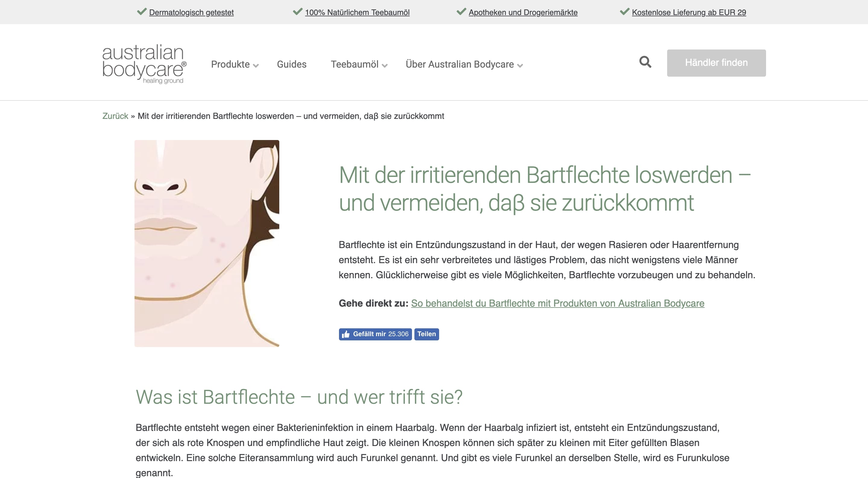This screenshot has width=868, height=478.
Task: Expand the Produkte chevron
Action: point(256,66)
